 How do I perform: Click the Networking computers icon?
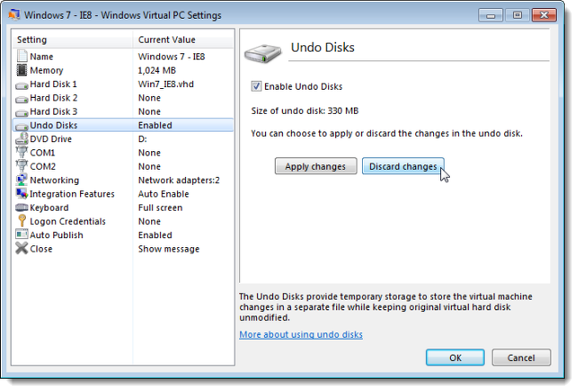point(22,180)
